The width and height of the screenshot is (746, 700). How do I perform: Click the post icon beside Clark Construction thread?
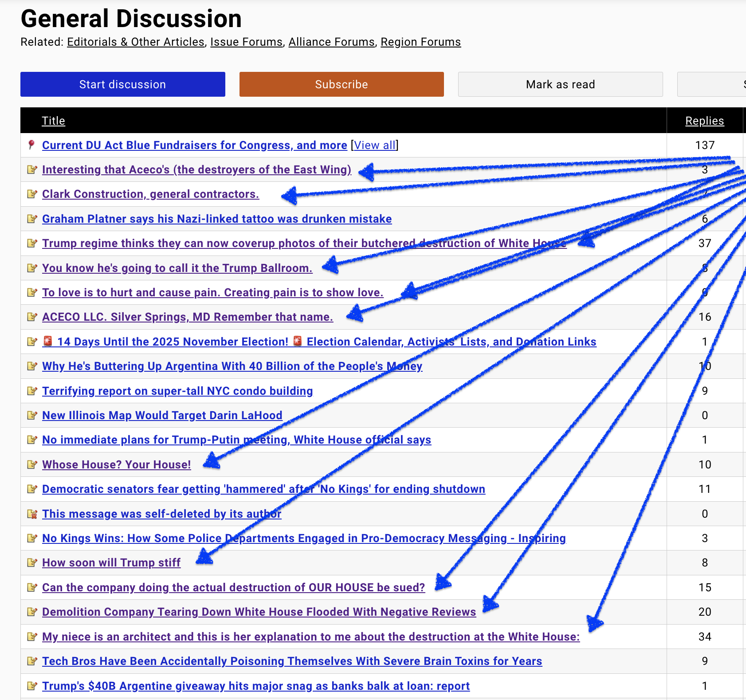click(32, 194)
